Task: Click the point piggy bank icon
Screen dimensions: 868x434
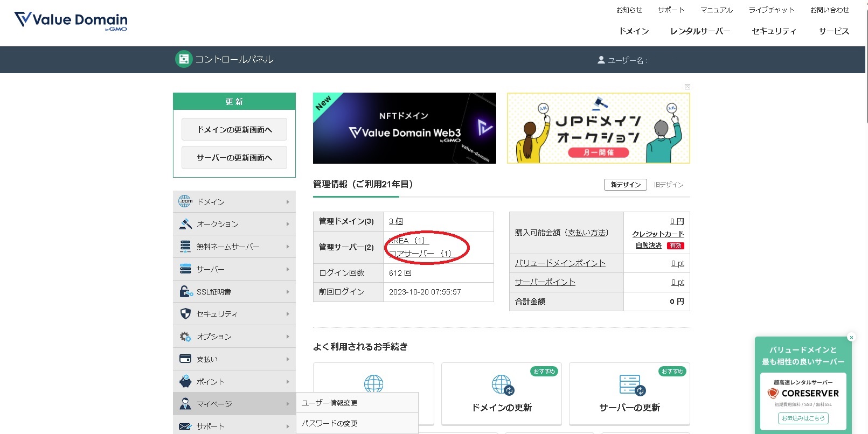Action: click(x=185, y=381)
